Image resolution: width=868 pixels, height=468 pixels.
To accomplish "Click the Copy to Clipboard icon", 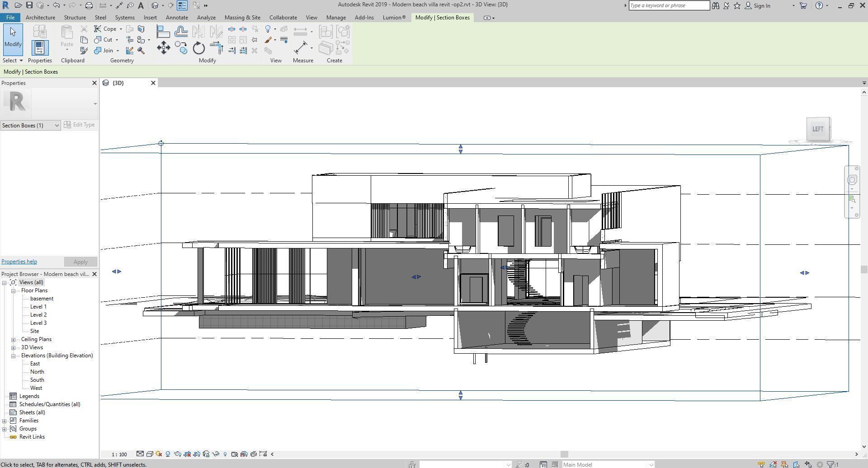I will click(84, 40).
